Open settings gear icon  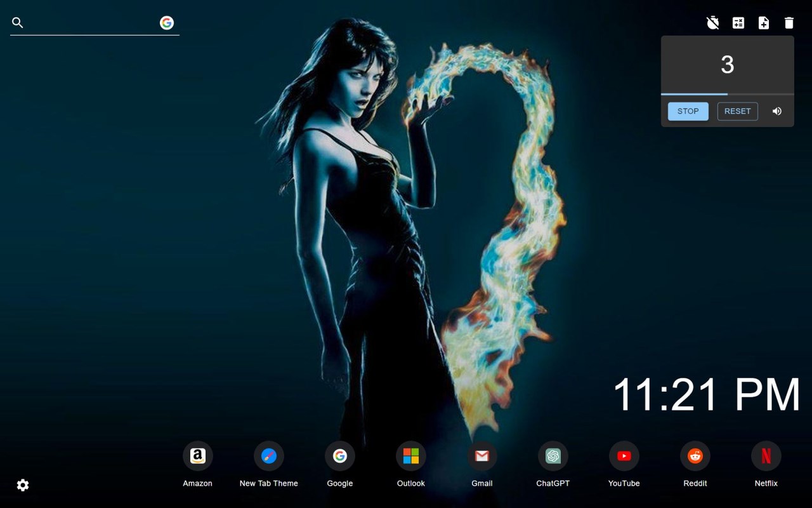tap(23, 485)
